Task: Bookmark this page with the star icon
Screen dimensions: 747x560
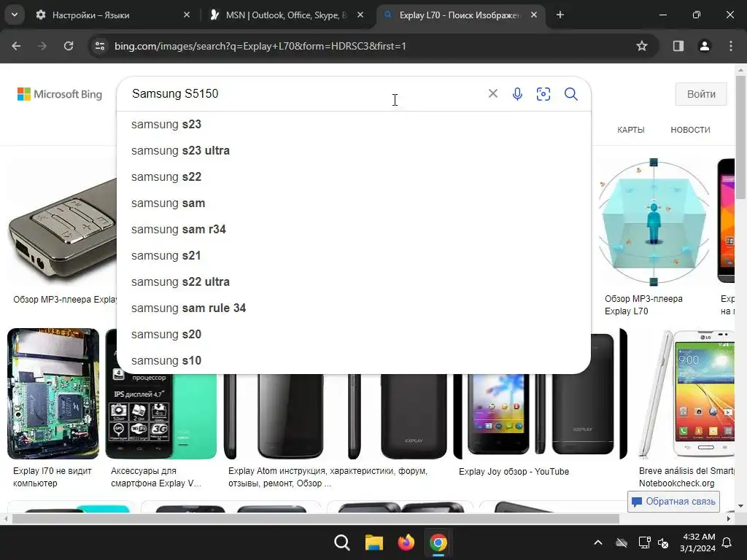Action: point(642,46)
